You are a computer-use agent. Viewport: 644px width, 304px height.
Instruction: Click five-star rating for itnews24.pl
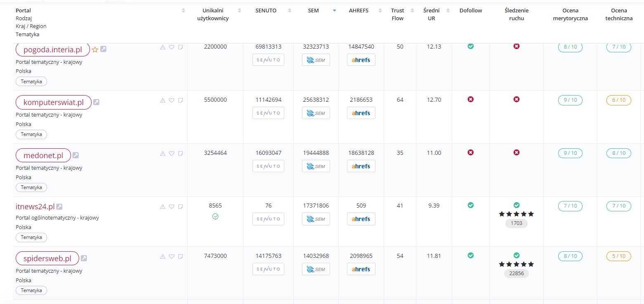coord(517,214)
